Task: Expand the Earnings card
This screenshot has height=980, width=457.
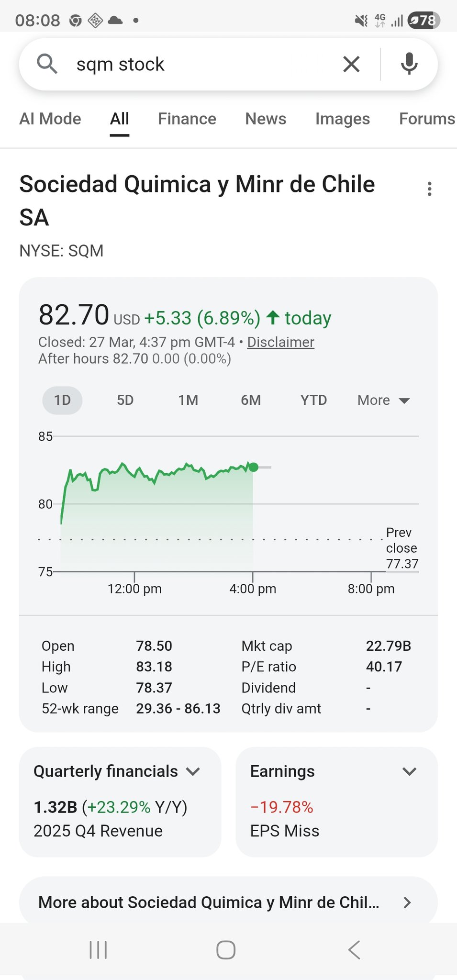Action: coord(409,771)
